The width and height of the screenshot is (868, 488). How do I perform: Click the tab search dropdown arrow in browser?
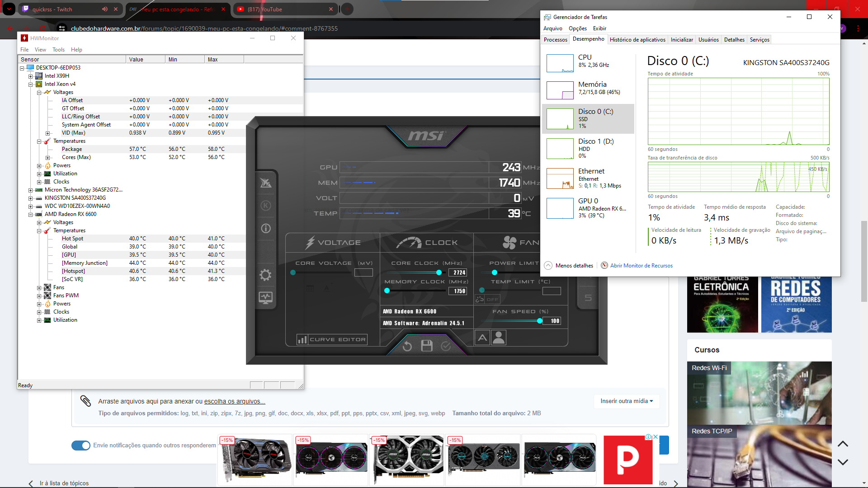coord(9,9)
